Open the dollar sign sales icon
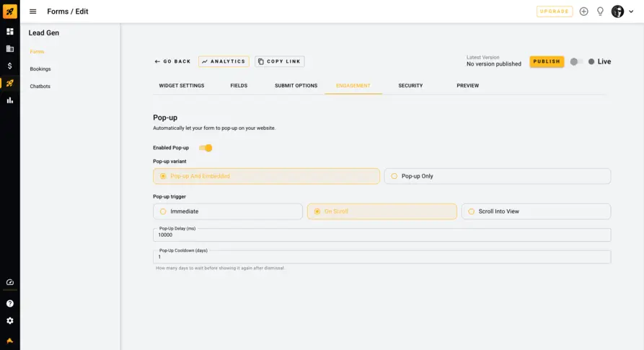Viewport: 644px width, 350px height. (x=10, y=66)
